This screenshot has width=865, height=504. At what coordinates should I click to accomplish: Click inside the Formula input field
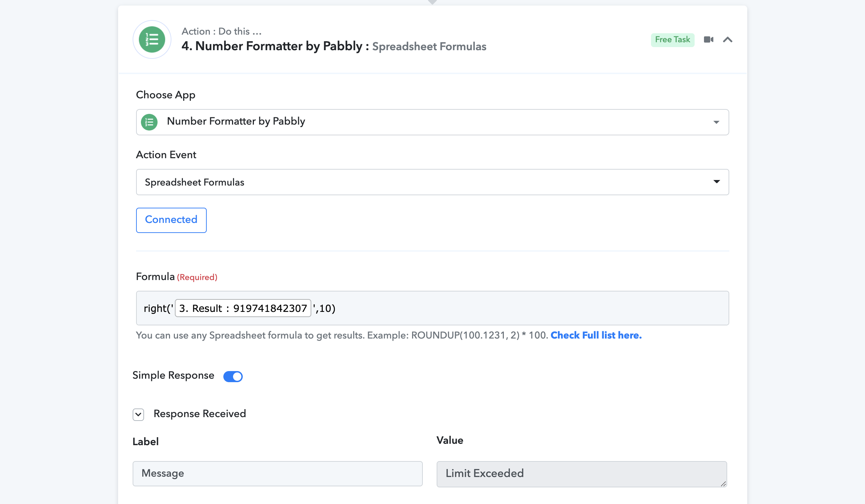[432, 308]
